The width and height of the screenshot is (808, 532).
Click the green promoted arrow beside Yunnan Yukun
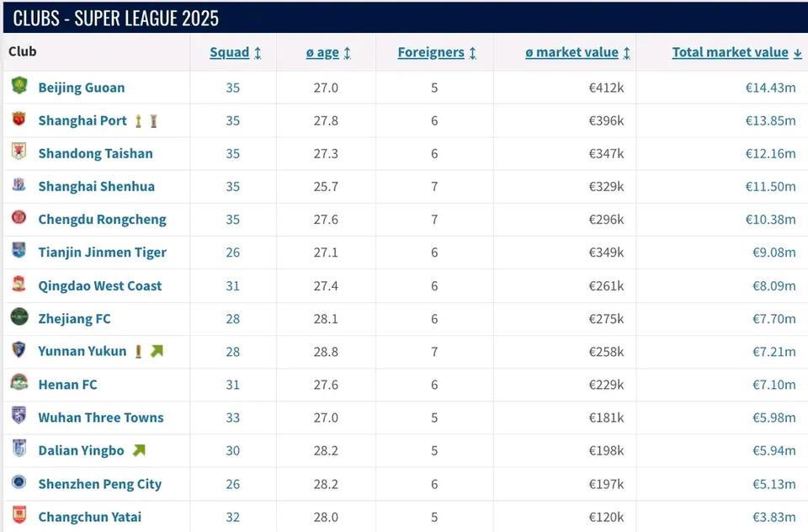(157, 351)
